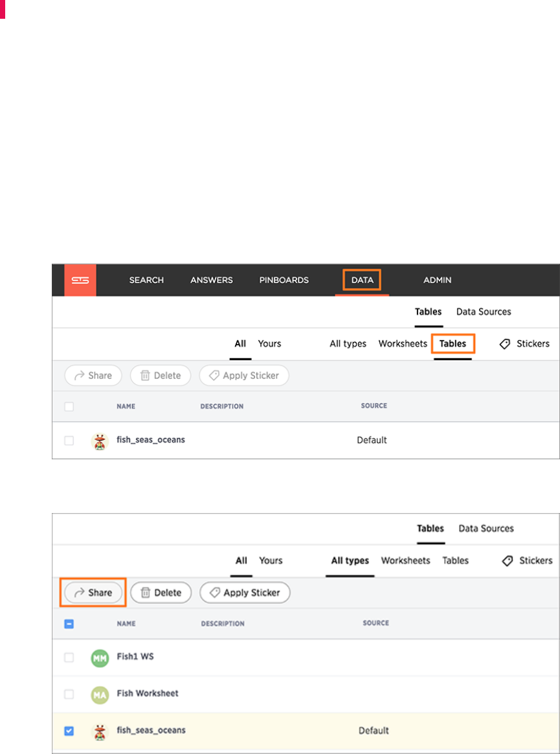Tick the select-all checkbox in the single-row table list
The image size is (560, 754).
69,406
